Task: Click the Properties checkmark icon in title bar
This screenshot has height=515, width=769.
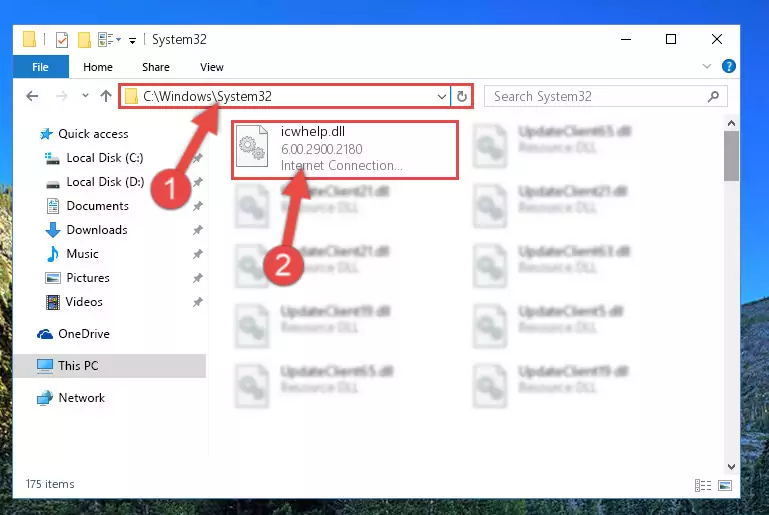Action: coord(62,40)
